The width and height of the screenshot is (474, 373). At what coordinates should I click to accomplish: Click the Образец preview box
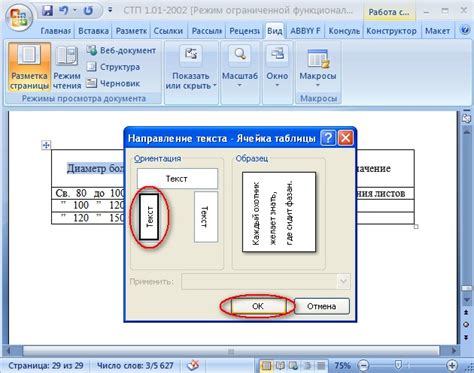pyautogui.click(x=279, y=212)
